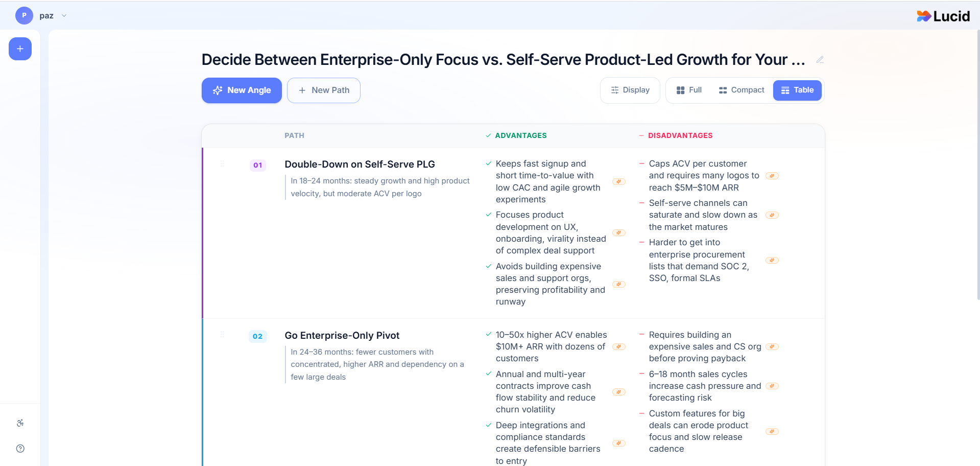This screenshot has height=466, width=980.
Task: Click drag handle of path 02 row
Action: coord(222,335)
